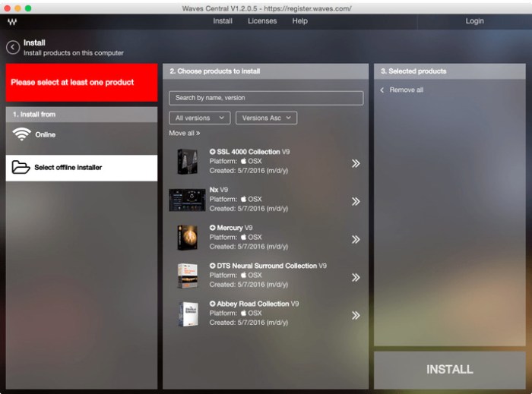Click the Waves logo icon
Viewport: 532px width, 394px height.
[12, 22]
